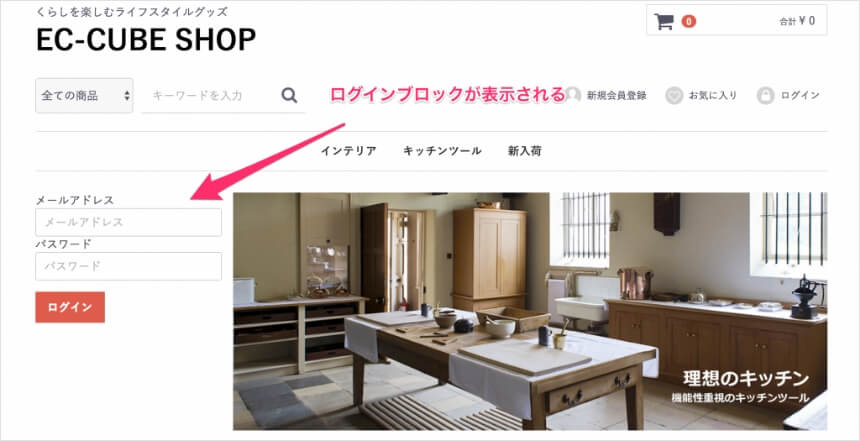Focus the メールアドレス input field
This screenshot has width=860, height=441.
[129, 222]
